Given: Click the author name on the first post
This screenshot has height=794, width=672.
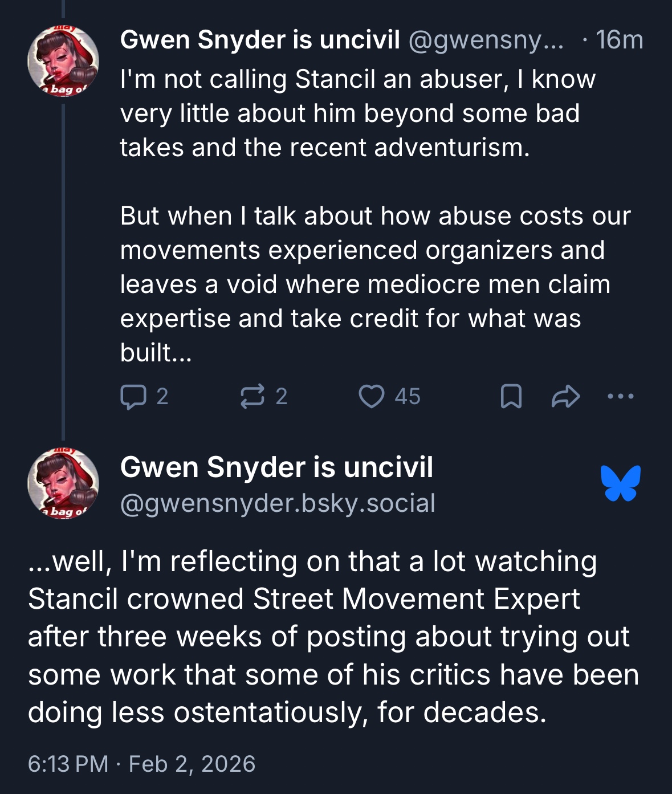Looking at the screenshot, I should pyautogui.click(x=260, y=40).
